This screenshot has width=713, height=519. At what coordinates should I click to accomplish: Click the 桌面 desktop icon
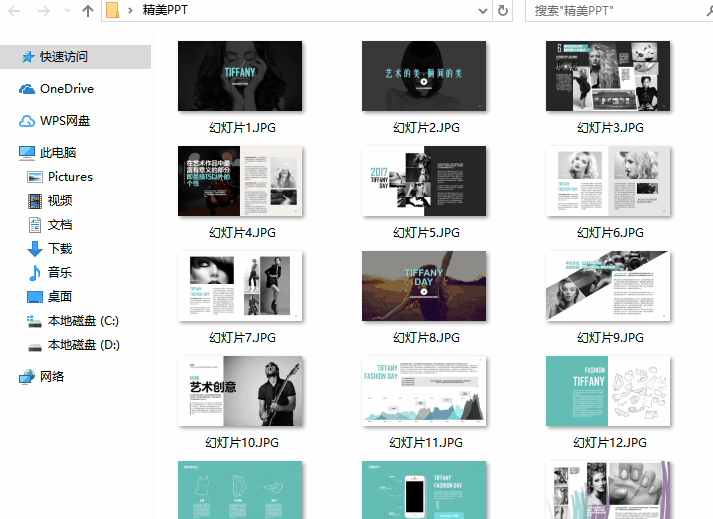pyautogui.click(x=35, y=297)
